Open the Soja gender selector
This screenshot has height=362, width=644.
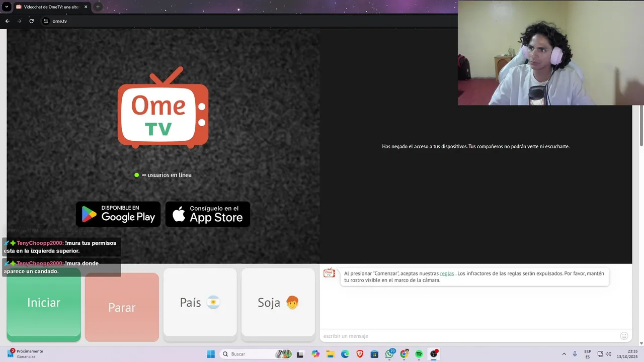coord(278,303)
